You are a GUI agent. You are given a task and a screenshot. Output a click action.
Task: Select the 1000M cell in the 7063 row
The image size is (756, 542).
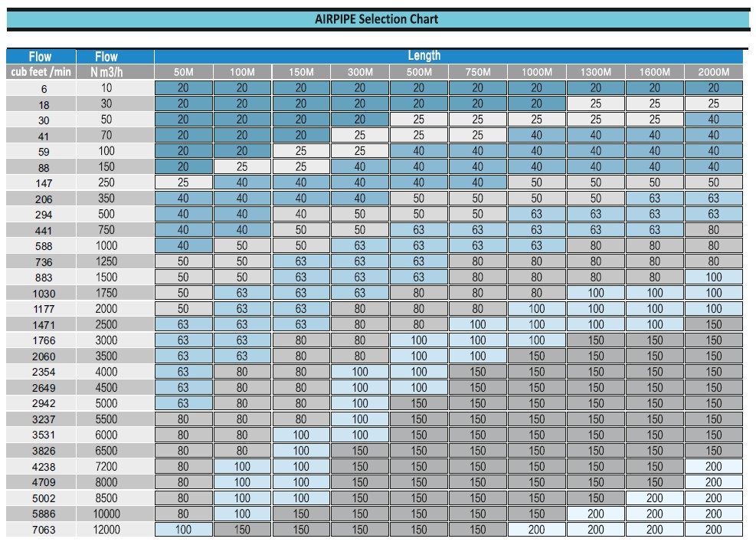point(537,530)
